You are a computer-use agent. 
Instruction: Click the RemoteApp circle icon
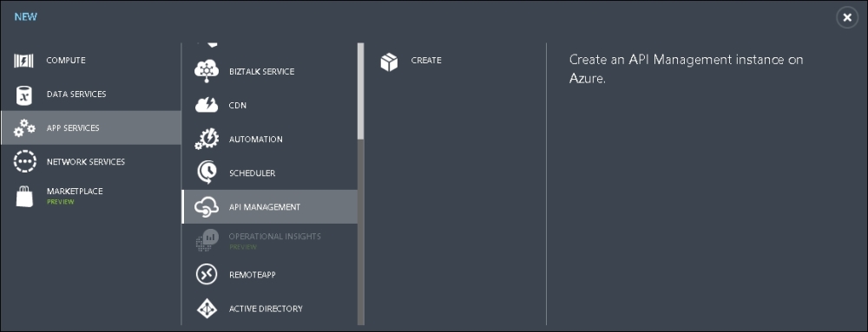click(x=207, y=275)
